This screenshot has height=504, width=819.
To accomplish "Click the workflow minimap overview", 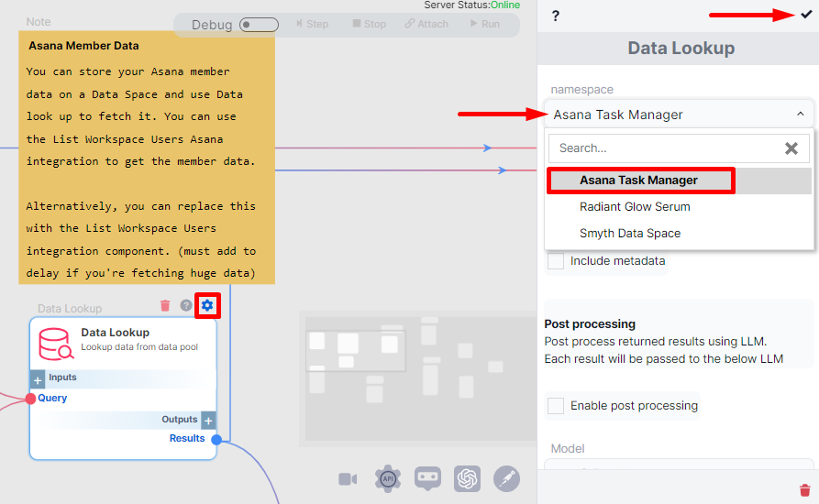I will [421, 378].
